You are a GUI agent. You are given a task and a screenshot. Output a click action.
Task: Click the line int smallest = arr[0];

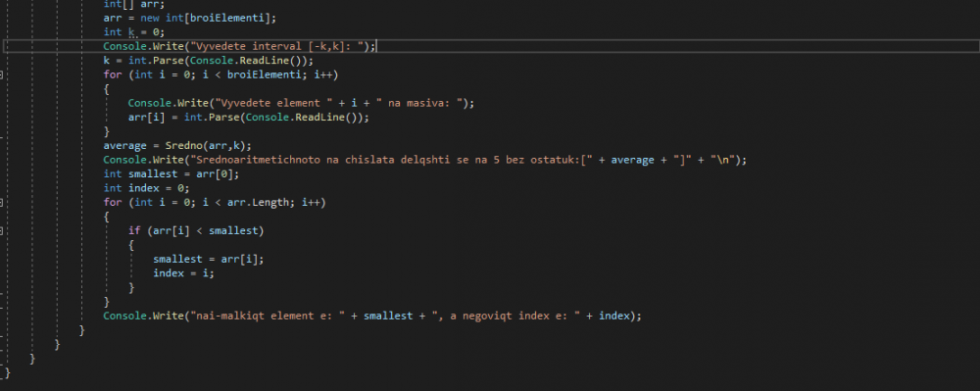[171, 174]
